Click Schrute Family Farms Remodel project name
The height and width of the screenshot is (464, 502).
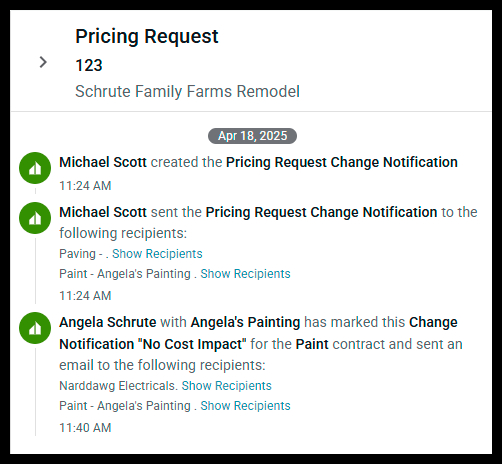tap(187, 91)
